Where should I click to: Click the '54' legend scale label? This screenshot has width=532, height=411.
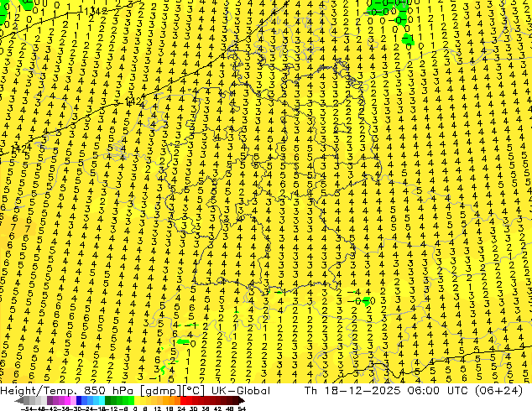pos(242,408)
